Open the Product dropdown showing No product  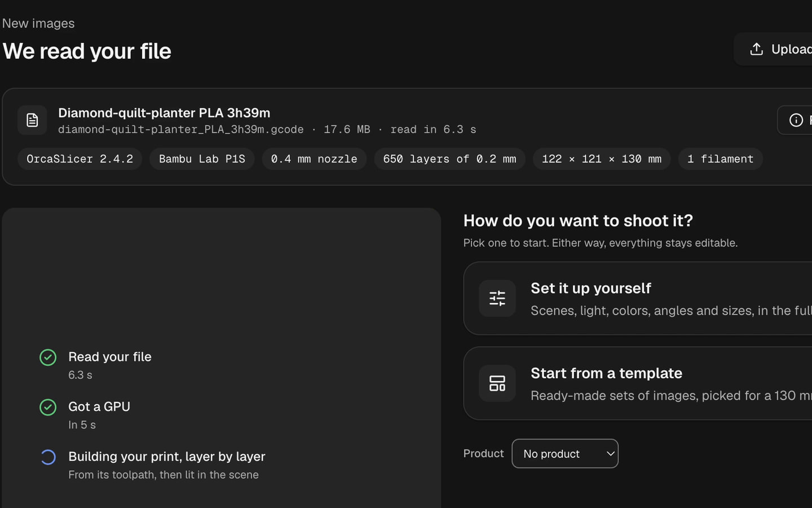565,454
